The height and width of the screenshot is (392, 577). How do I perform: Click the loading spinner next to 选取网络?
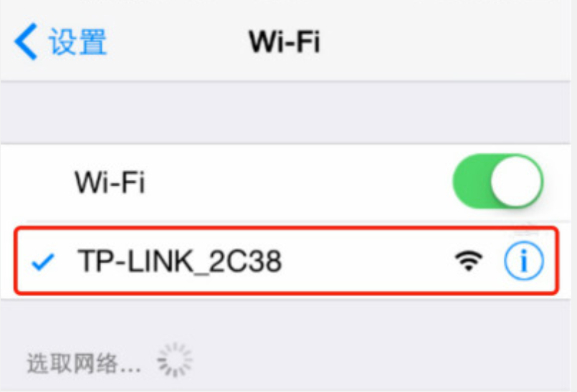(175, 360)
